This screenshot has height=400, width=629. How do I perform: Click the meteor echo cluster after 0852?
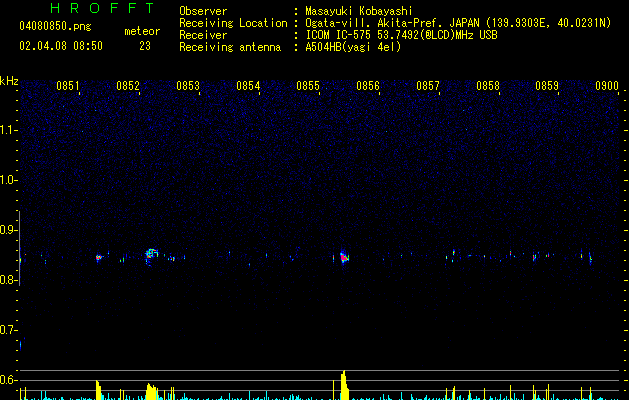pyautogui.click(x=151, y=254)
